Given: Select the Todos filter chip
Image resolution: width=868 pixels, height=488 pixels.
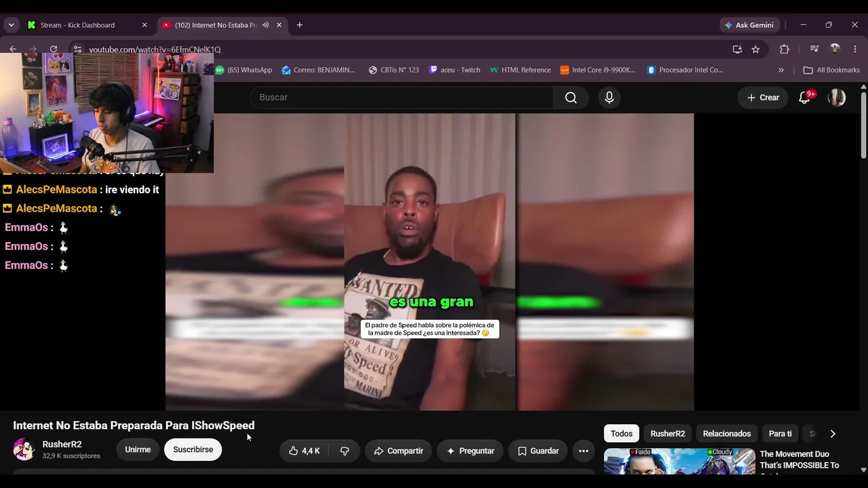Looking at the screenshot, I should click(621, 434).
